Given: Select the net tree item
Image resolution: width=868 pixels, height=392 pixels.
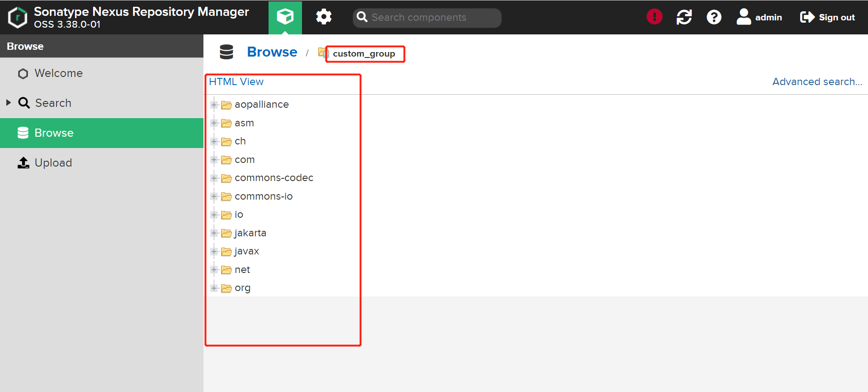Looking at the screenshot, I should click(x=242, y=270).
